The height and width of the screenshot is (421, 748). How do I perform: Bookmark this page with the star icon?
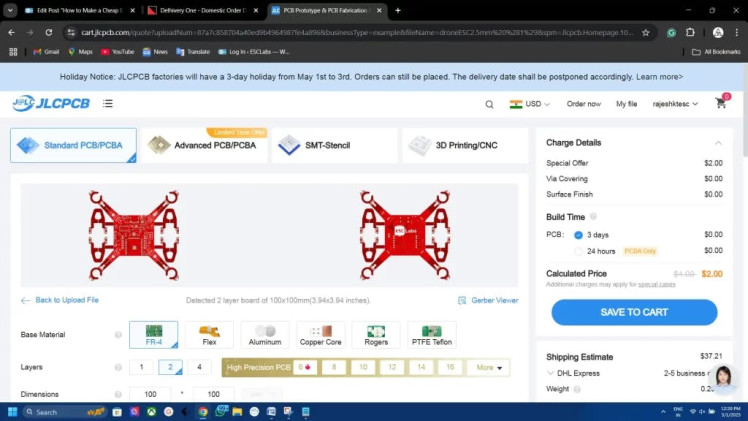[645, 32]
